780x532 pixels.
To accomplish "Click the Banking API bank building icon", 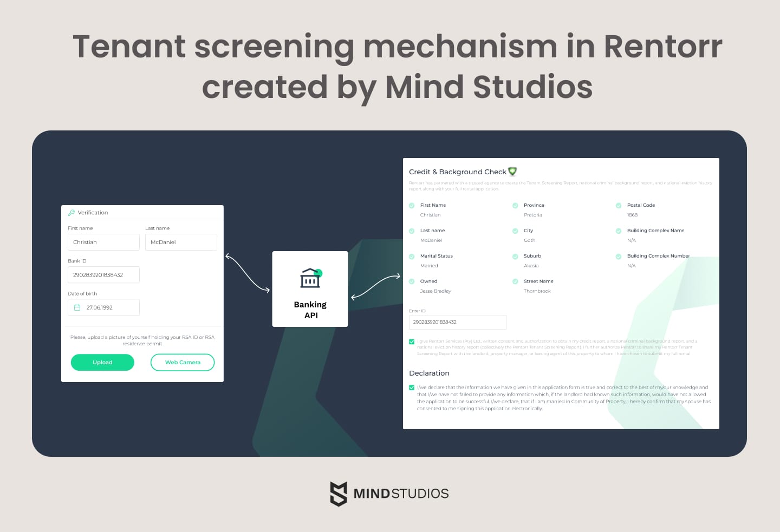I will (x=310, y=278).
